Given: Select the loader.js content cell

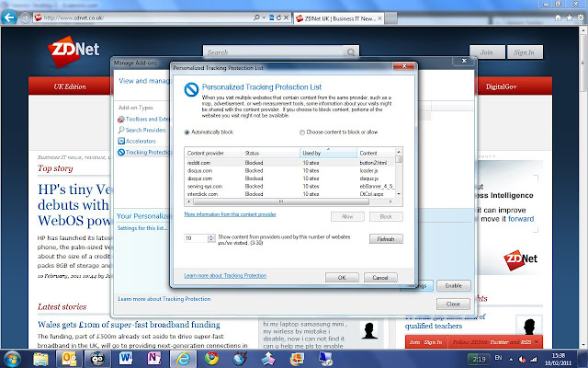Looking at the screenshot, I should (369, 170).
